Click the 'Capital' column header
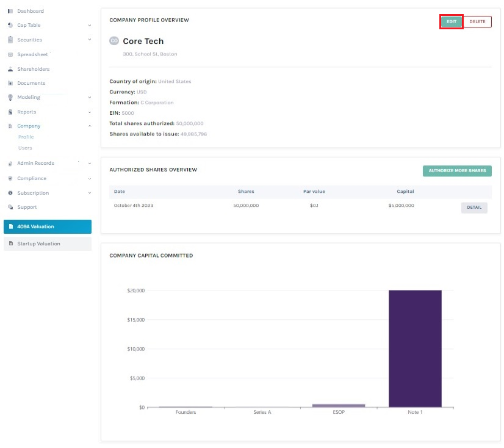 [405, 192]
